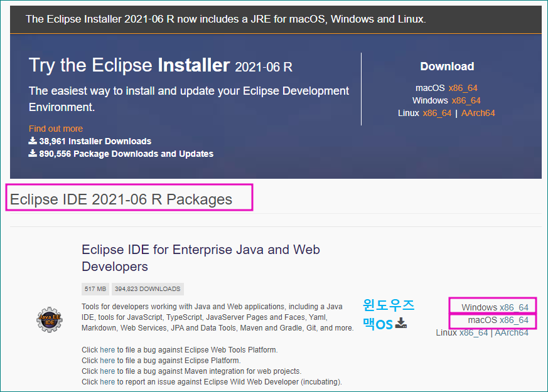
Task: Download the installer for Linux AArch64
Action: (x=478, y=113)
